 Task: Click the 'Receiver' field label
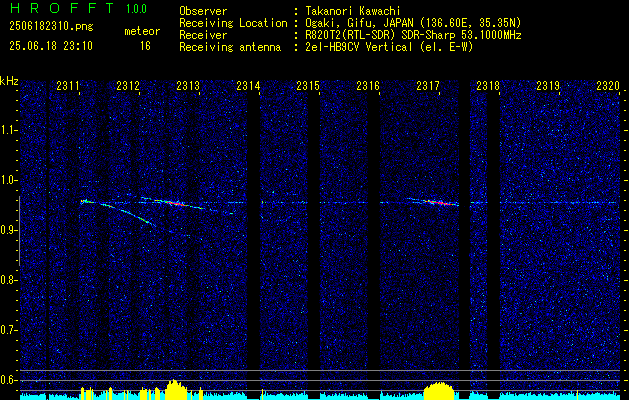coord(203,35)
